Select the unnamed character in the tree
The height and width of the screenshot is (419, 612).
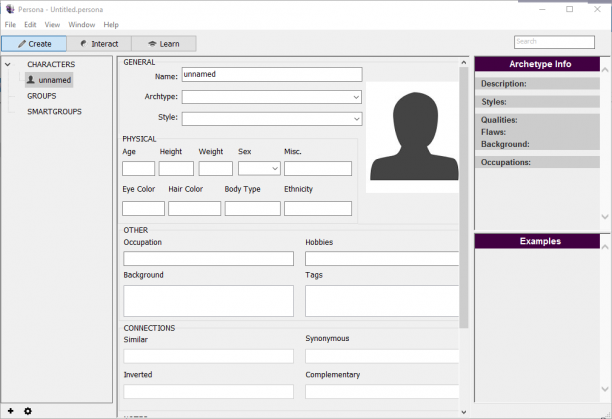coord(49,80)
